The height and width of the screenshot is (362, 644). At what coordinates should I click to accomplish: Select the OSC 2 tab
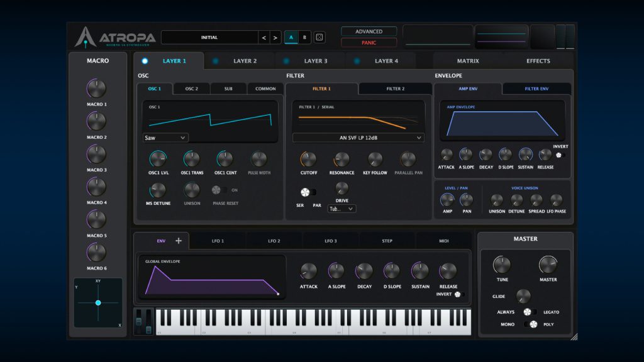click(x=191, y=89)
